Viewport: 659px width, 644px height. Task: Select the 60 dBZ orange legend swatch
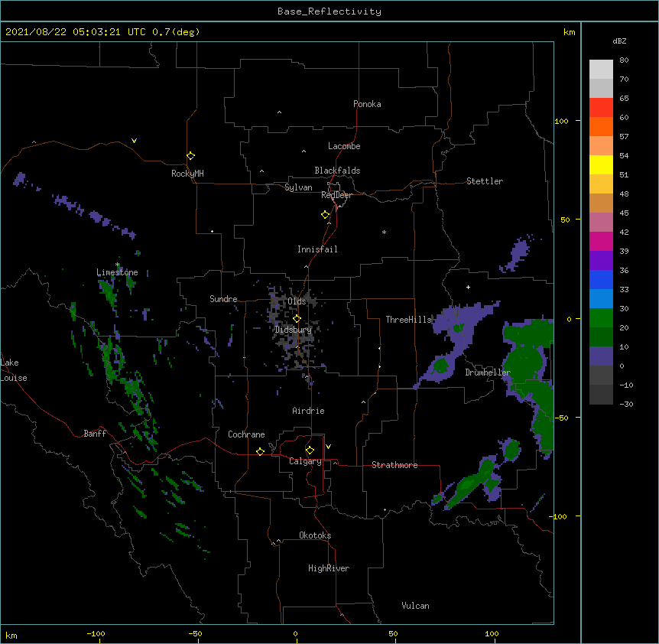pos(601,126)
